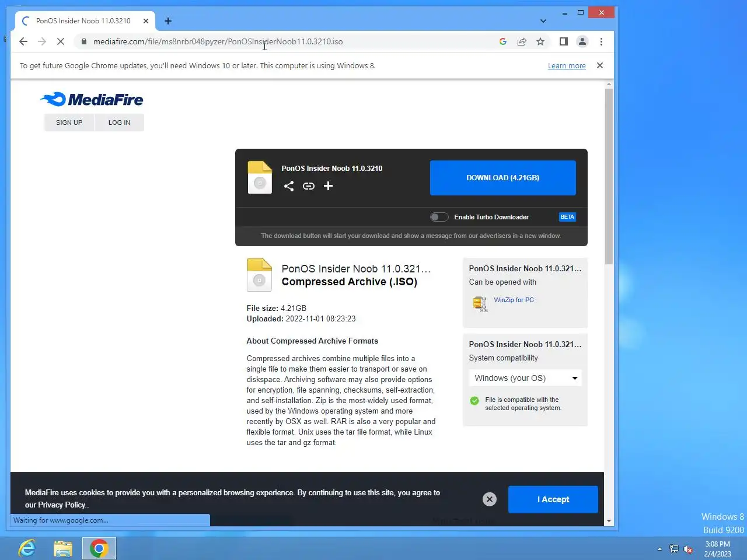Click the MediaFire logo
The image size is (747, 560).
point(92,100)
